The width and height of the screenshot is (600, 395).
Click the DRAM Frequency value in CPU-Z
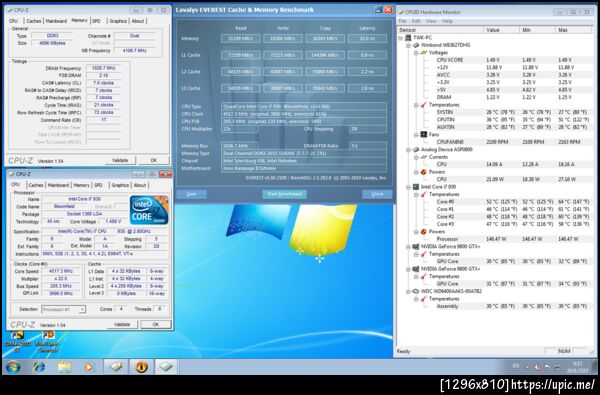click(104, 68)
